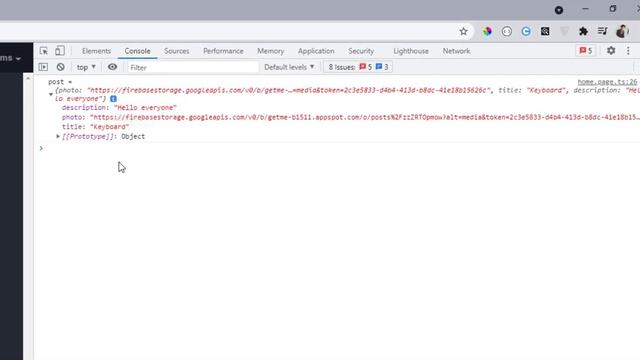Open the round gray circle extension icon
This screenshot has height=360, width=640.
click(x=507, y=31)
